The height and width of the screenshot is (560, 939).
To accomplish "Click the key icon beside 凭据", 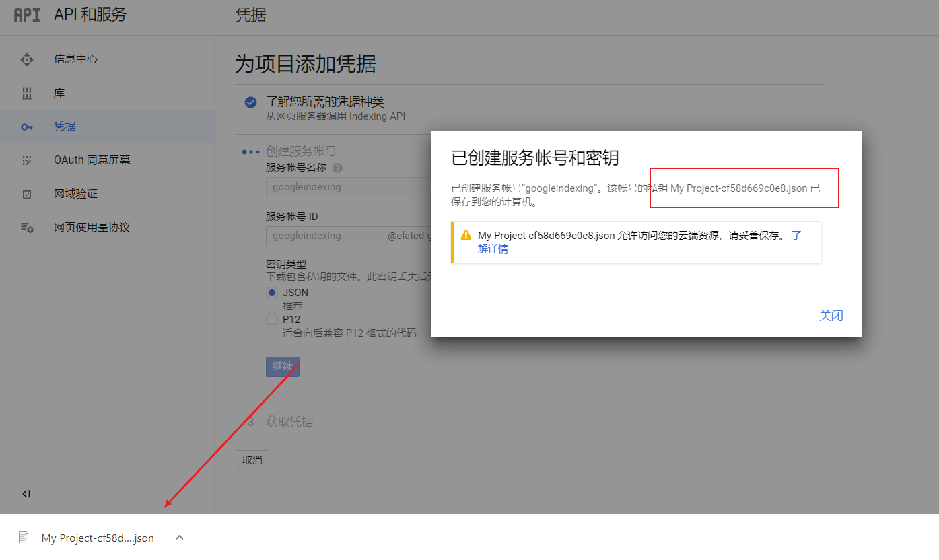I will (x=27, y=126).
